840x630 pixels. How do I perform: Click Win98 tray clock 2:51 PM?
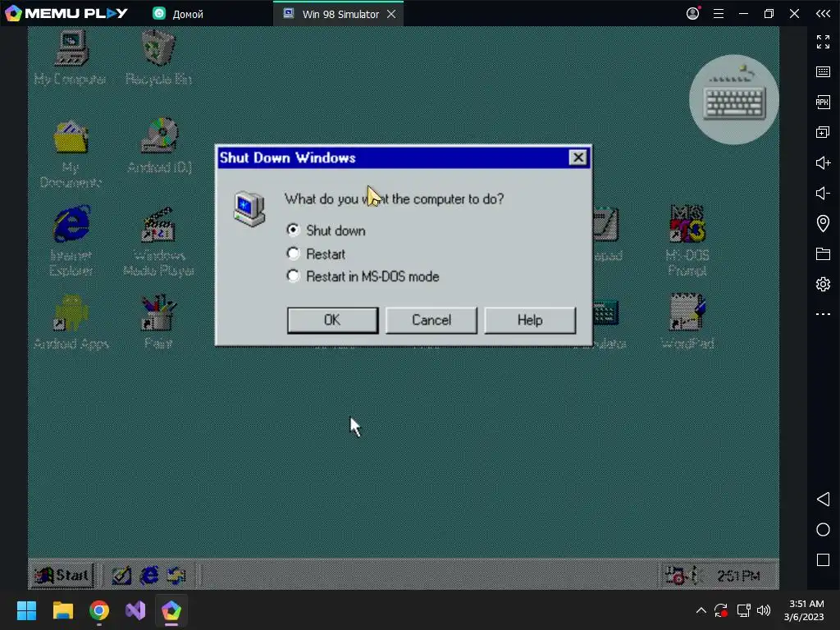[x=738, y=576]
